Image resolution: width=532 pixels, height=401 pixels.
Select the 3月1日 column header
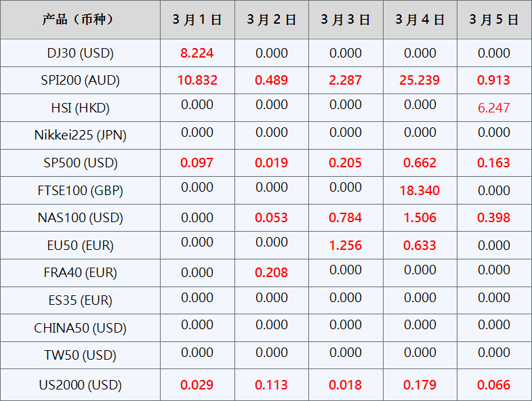point(197,20)
